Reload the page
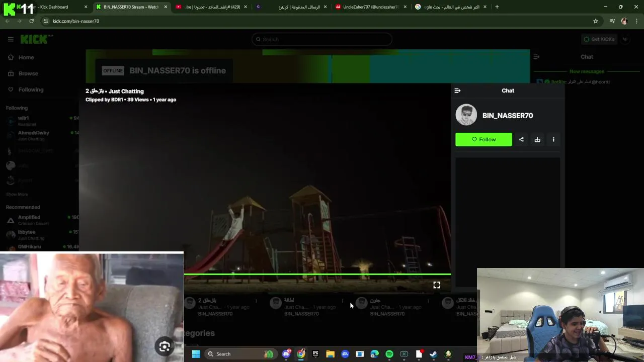This screenshot has height=362, width=644. point(31,21)
